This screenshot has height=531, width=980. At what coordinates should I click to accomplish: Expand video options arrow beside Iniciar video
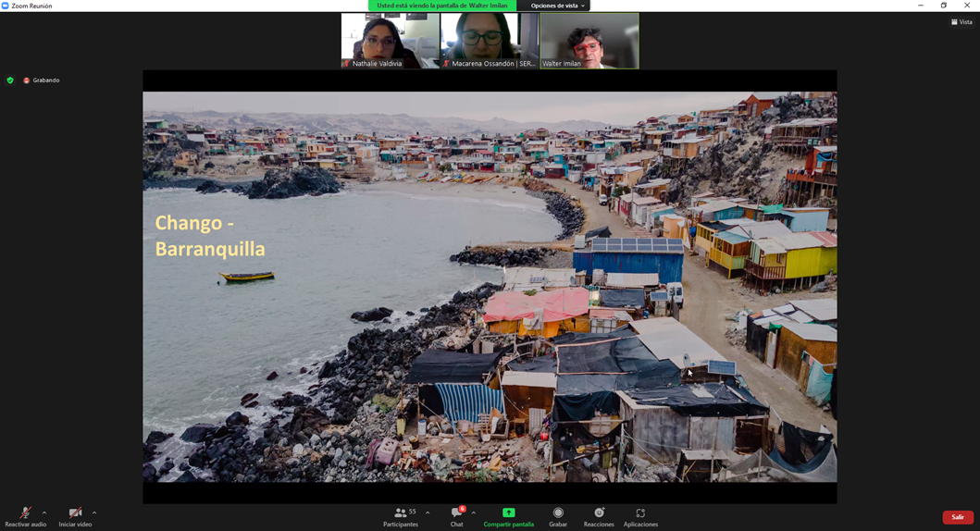(94, 512)
